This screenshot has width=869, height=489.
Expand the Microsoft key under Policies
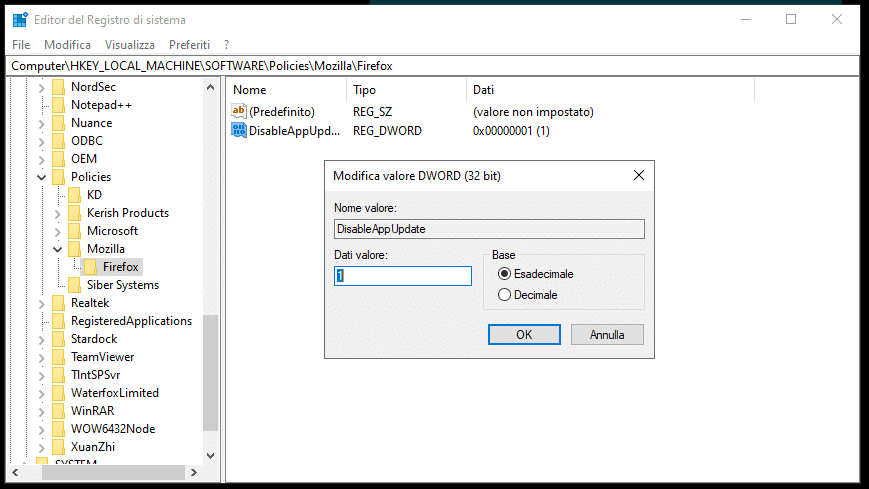point(58,231)
